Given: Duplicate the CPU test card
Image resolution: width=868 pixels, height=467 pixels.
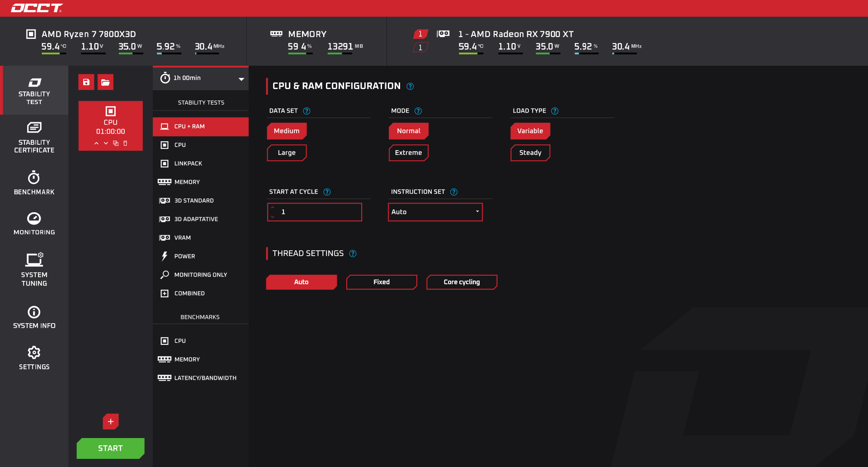Looking at the screenshot, I should [x=116, y=143].
